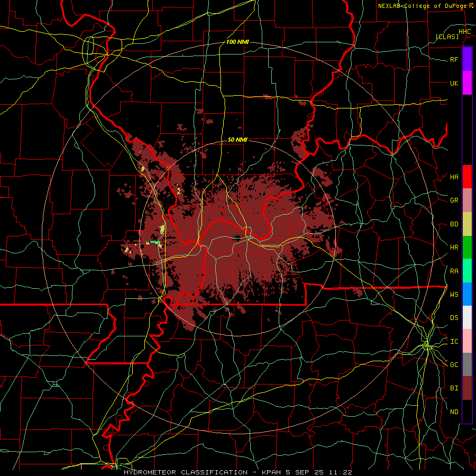
Task: Click the ND black legend swatch
Action: pyautogui.click(x=467, y=411)
